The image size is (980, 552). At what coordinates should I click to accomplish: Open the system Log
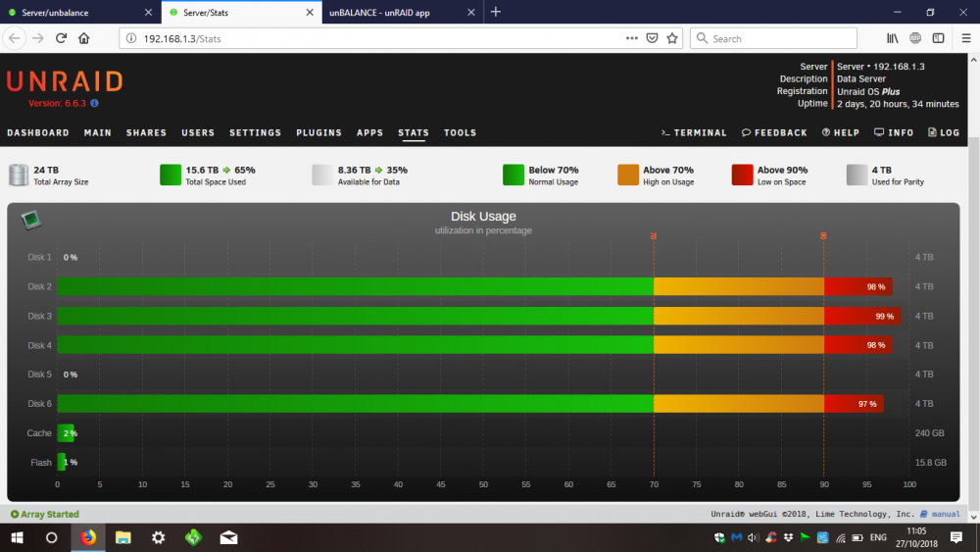coord(944,132)
